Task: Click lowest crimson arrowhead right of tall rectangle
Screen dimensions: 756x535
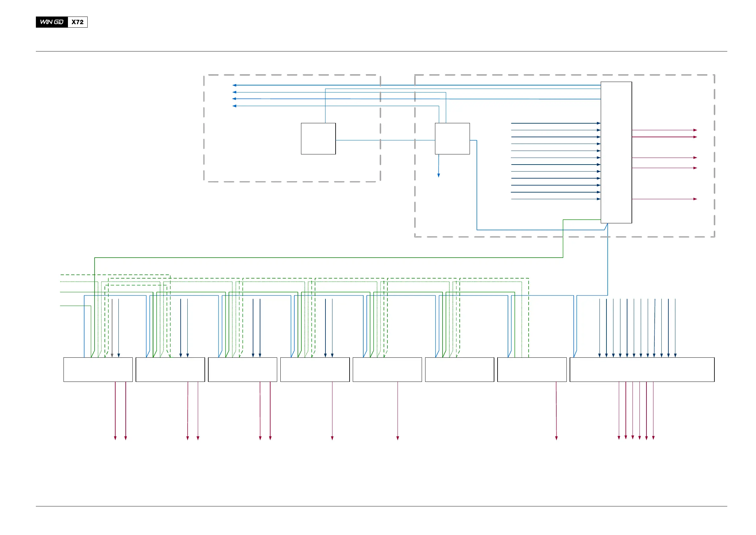Action: [695, 199]
